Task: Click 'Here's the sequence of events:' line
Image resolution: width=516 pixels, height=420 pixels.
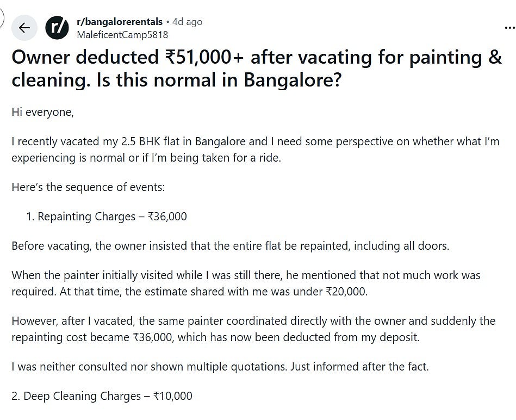Action: click(88, 187)
